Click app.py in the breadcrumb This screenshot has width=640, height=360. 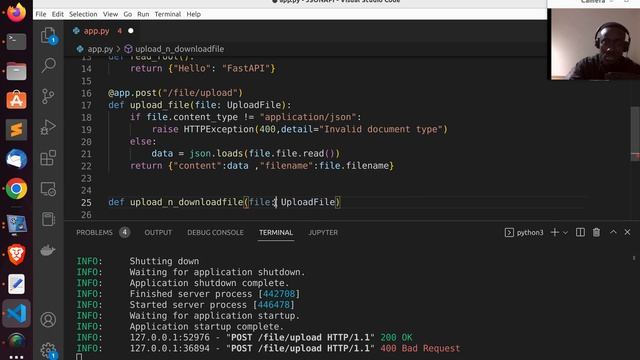pyautogui.click(x=100, y=49)
